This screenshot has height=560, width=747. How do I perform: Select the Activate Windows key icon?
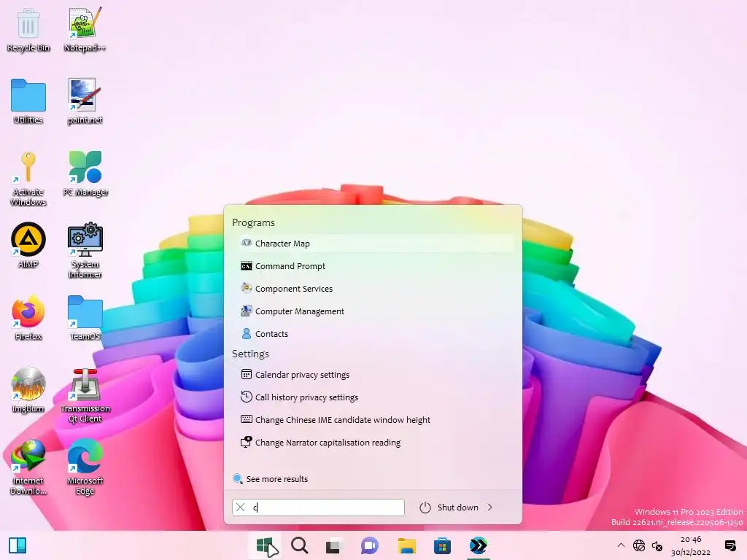coord(28,179)
